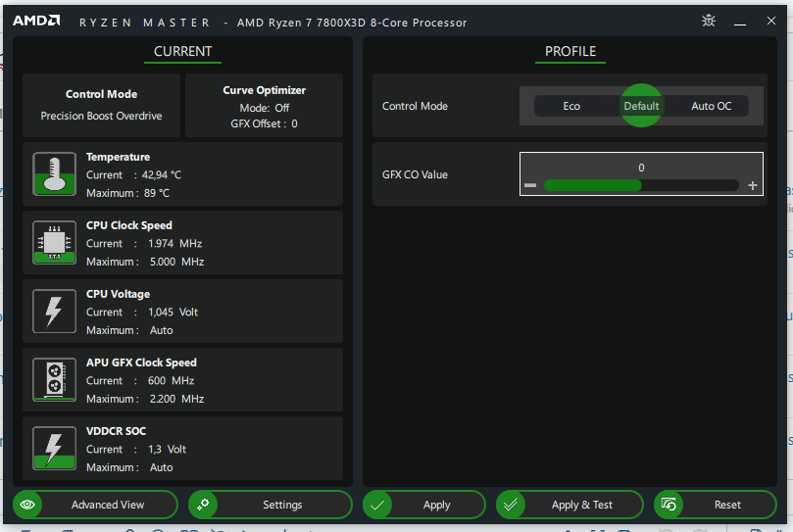The height and width of the screenshot is (532, 793).
Task: Apply the profile
Action: pos(423,505)
